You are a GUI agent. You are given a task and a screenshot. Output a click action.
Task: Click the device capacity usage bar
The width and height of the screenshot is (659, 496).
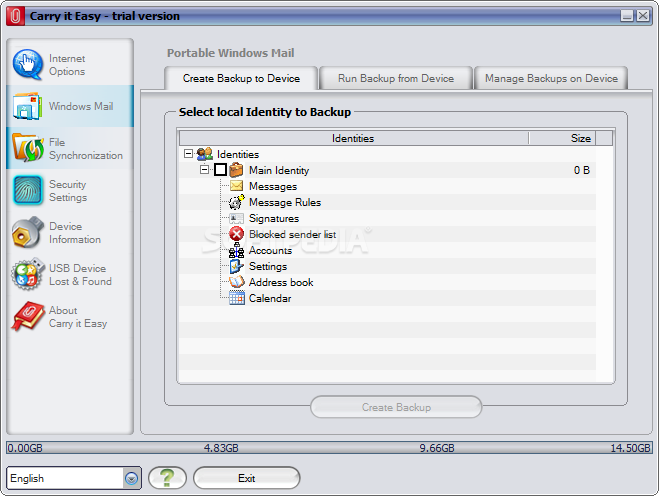click(329, 448)
